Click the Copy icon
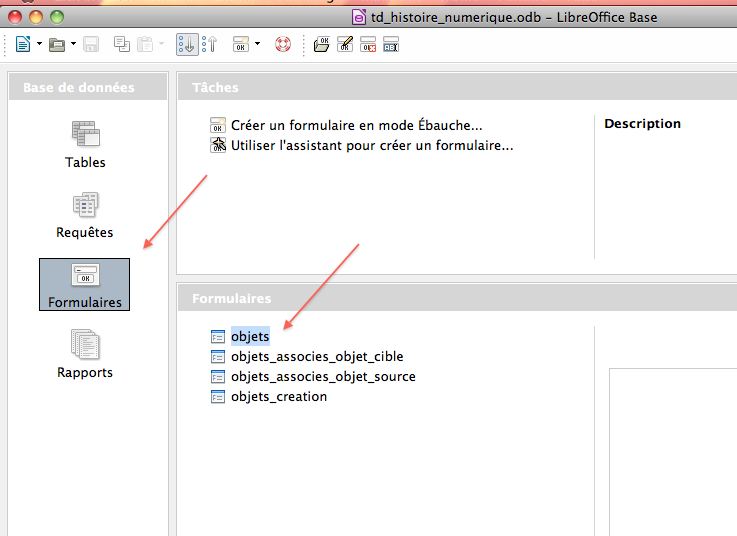The height and width of the screenshot is (536, 737). tap(122, 44)
